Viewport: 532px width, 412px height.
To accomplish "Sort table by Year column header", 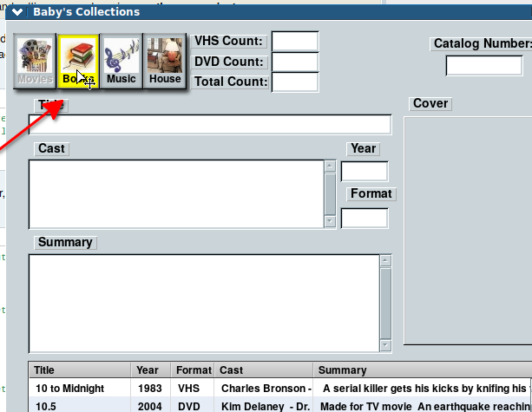I will pyautogui.click(x=149, y=370).
